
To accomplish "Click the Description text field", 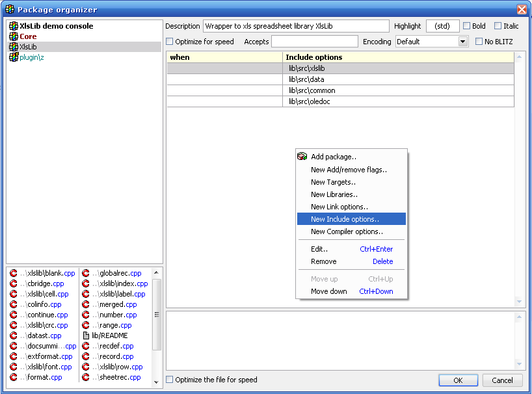I will [x=296, y=26].
